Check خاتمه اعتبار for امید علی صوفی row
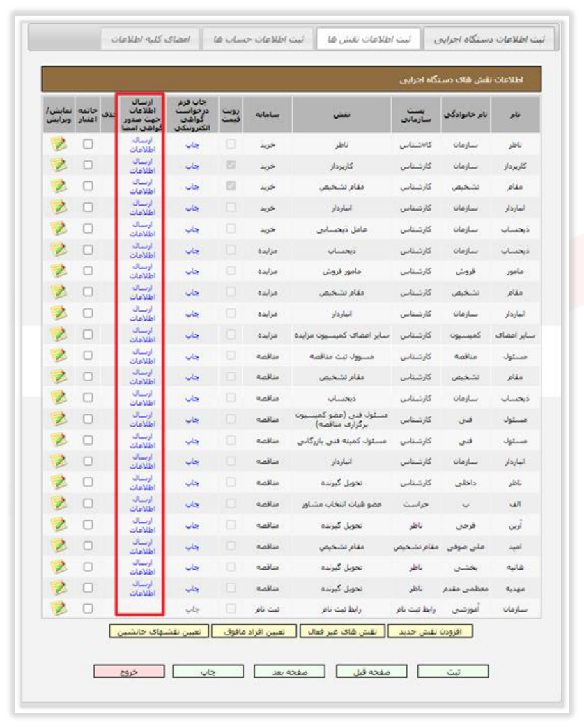The image size is (584, 728). tap(88, 546)
